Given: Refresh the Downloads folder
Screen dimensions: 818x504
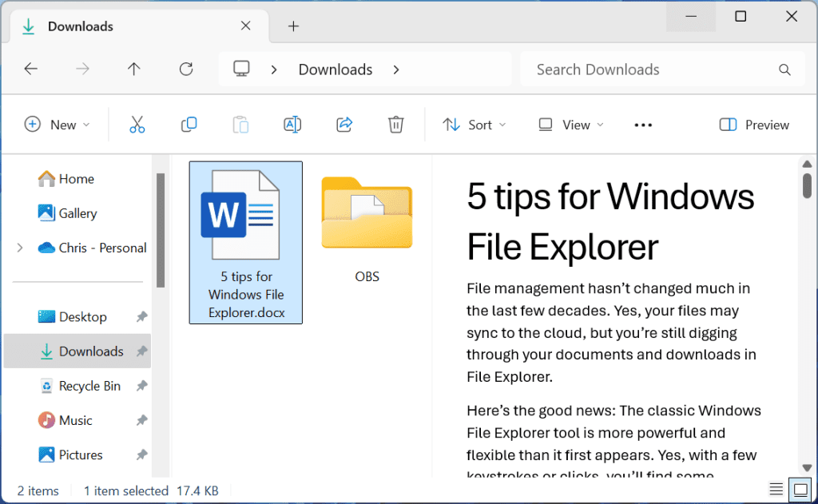Looking at the screenshot, I should pyautogui.click(x=185, y=69).
